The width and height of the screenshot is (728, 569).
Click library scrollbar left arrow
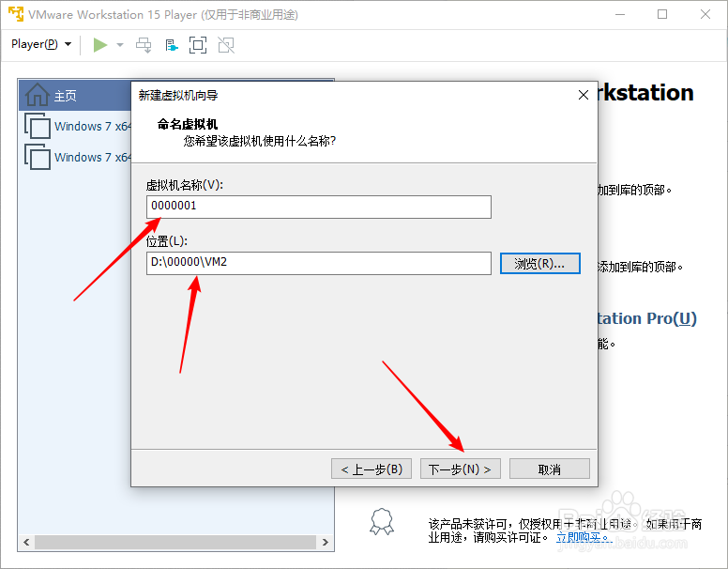click(26, 542)
